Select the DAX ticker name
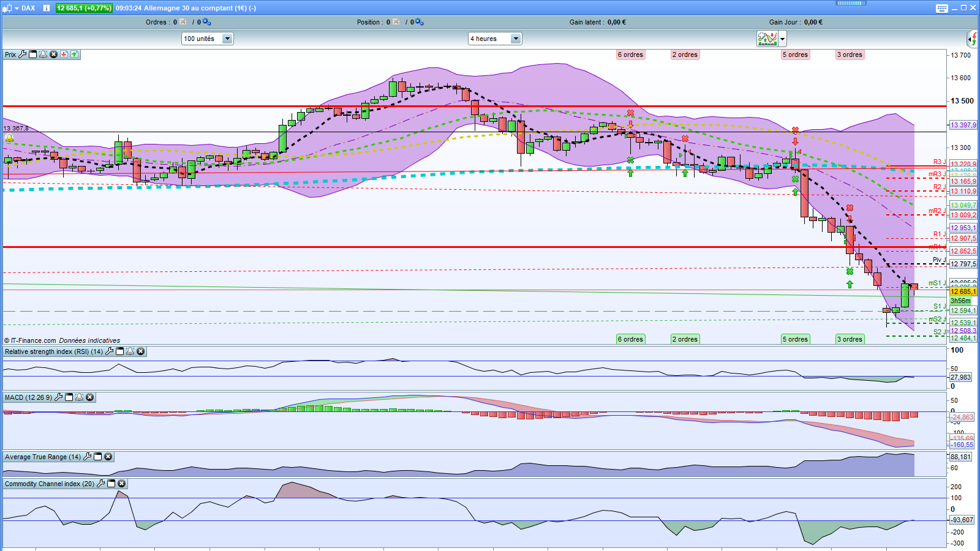This screenshot has width=980, height=551. [x=28, y=8]
